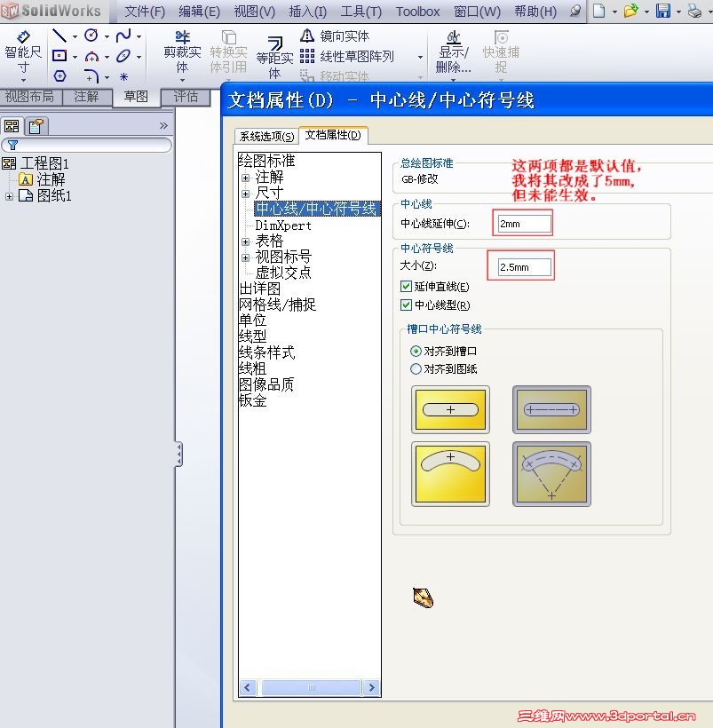Viewport: 713px width, 728px height.
Task: Click the Open folder icon
Action: [x=630, y=11]
